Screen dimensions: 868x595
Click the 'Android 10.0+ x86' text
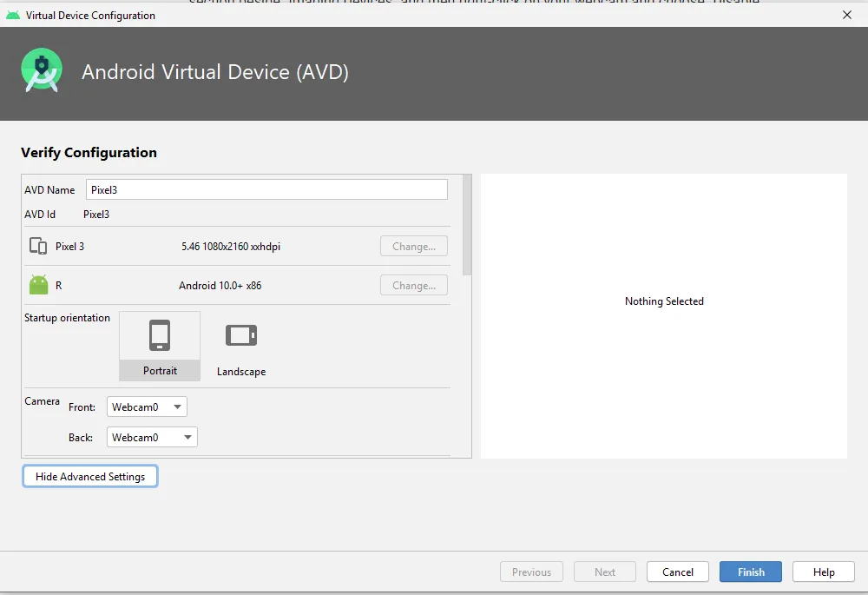pyautogui.click(x=220, y=285)
